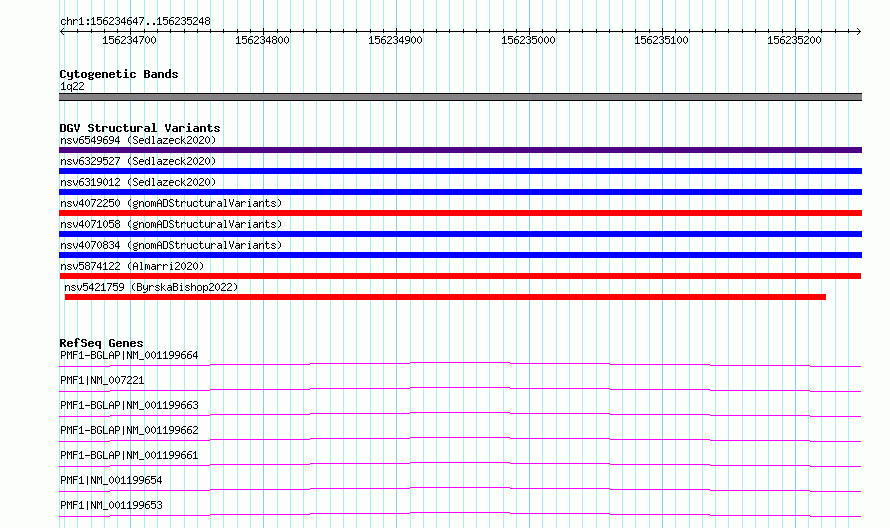Click the ruler's right arrow end
Screen dimensions: 890x528
click(858, 31)
